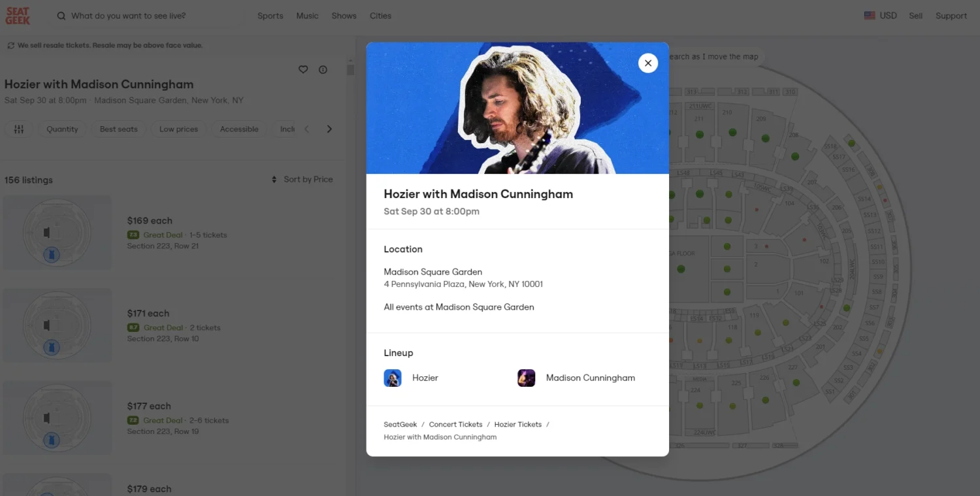Toggle the Accessible filter
This screenshot has height=496, width=980.
pos(239,129)
